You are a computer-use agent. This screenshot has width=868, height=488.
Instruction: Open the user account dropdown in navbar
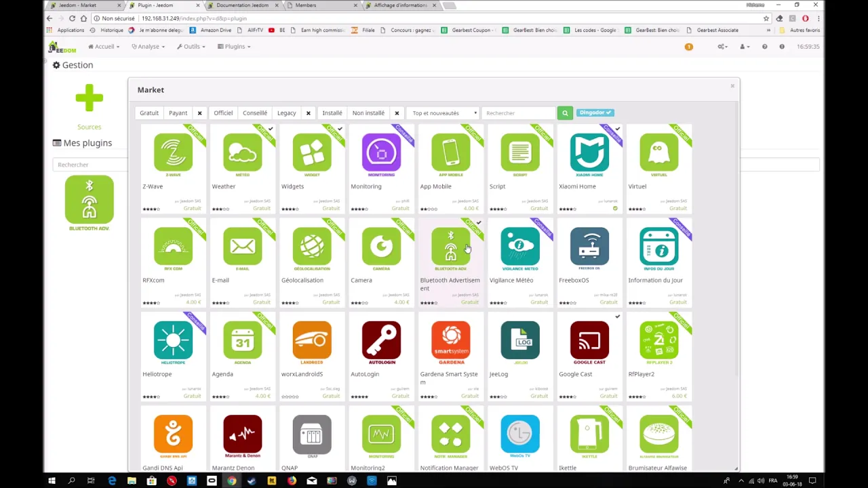click(x=744, y=47)
